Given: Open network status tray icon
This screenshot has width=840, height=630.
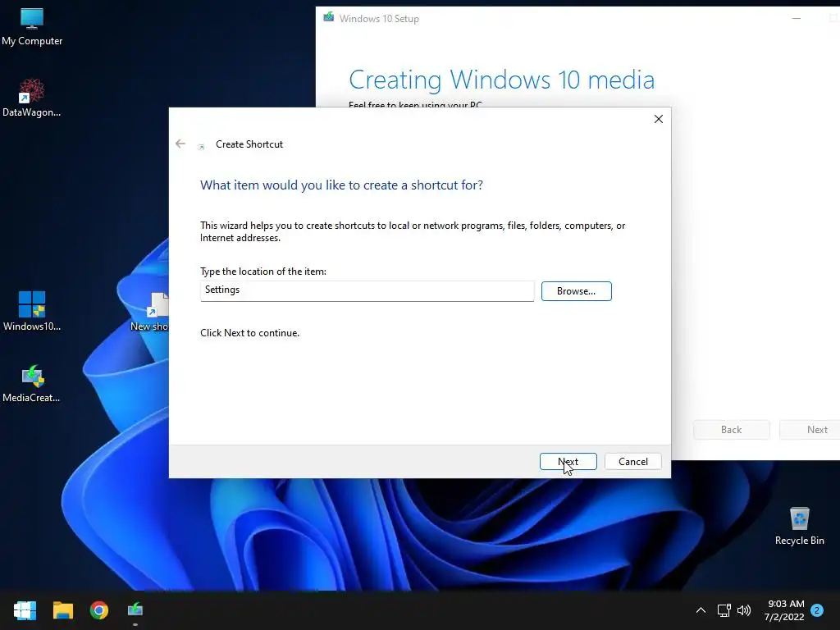Looking at the screenshot, I should click(x=724, y=610).
